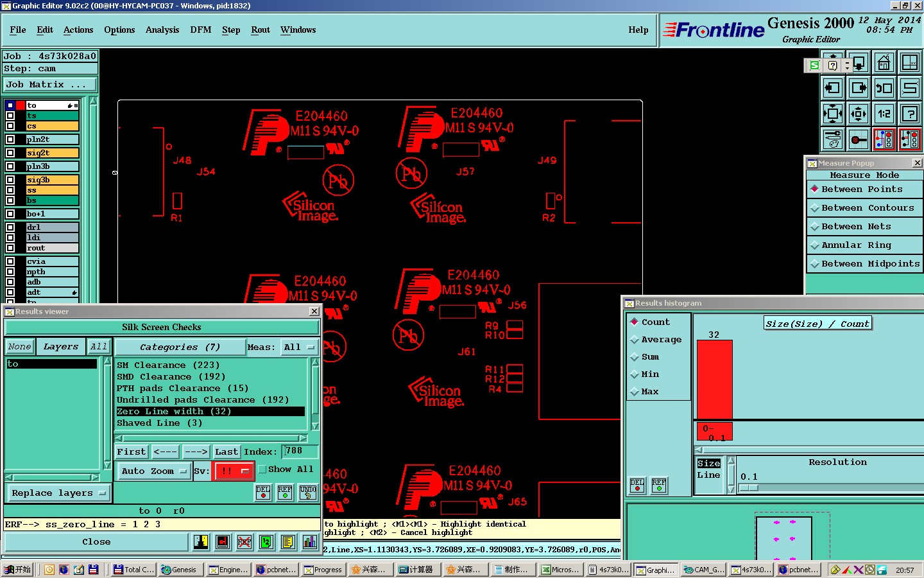This screenshot has width=924, height=578.
Task: Click the colored netlist traffic-light icon
Action: click(884, 139)
